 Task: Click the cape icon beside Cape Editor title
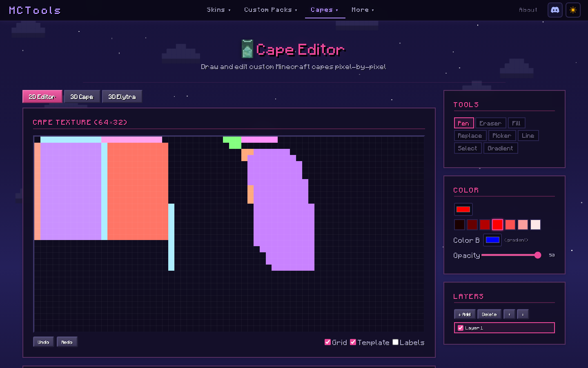(247, 49)
